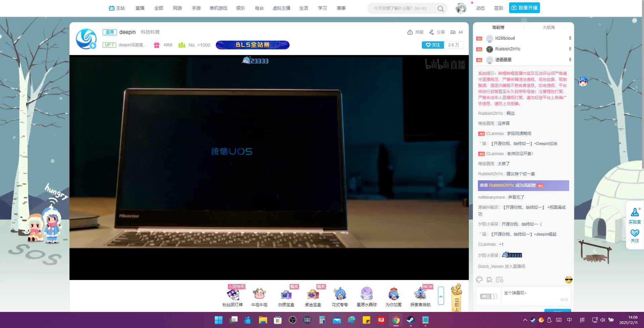This screenshot has width=644, height=328.
Task: Select the 为你加冕 gift icon
Action: coord(394,294)
